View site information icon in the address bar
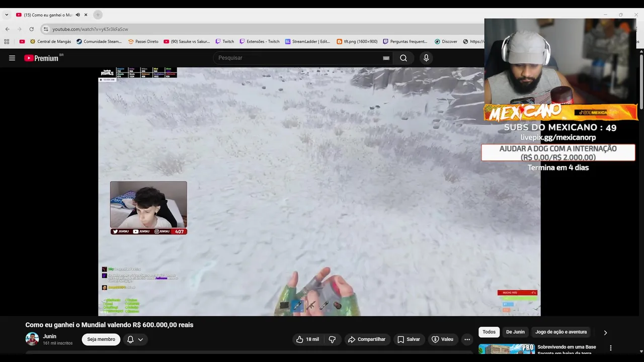 46,29
